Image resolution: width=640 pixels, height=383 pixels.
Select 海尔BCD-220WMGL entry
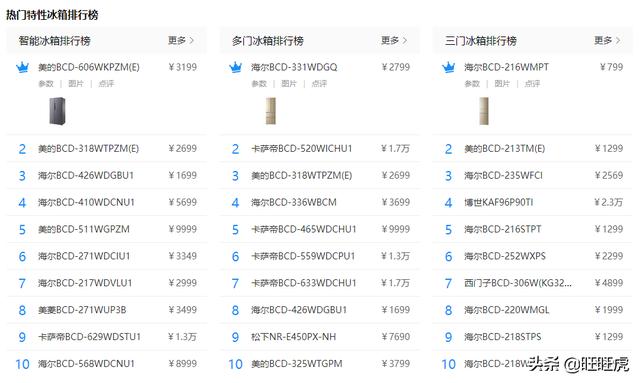(x=507, y=310)
